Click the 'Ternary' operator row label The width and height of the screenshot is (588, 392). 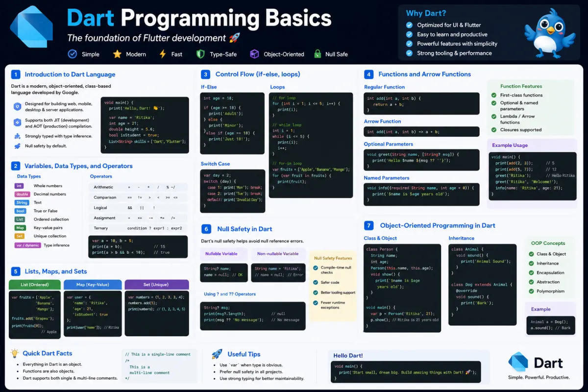(x=101, y=228)
